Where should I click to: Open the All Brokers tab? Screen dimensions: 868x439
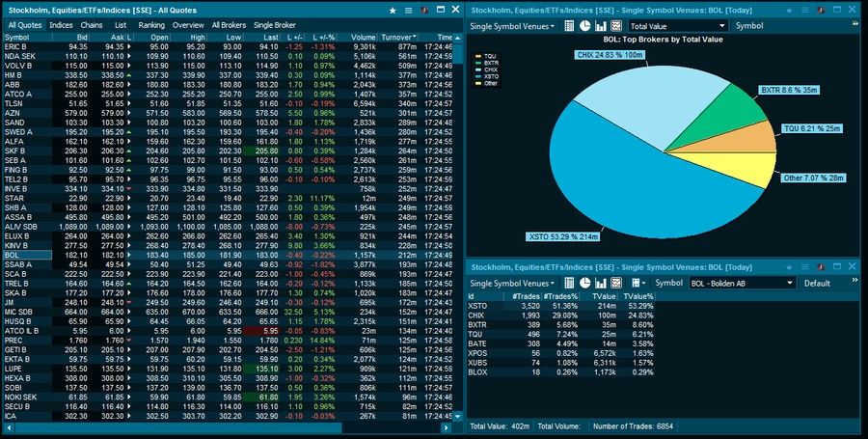coord(229,24)
